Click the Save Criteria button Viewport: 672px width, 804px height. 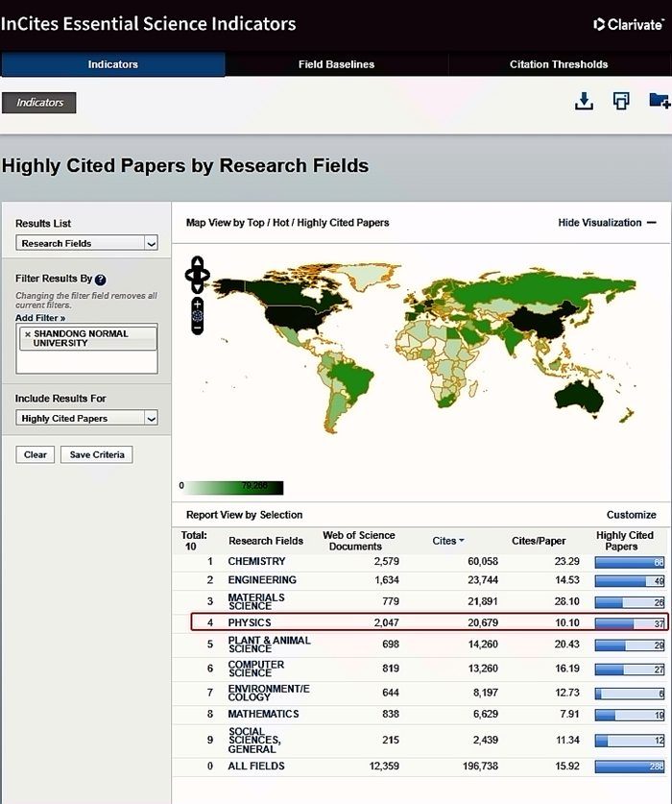point(97,454)
